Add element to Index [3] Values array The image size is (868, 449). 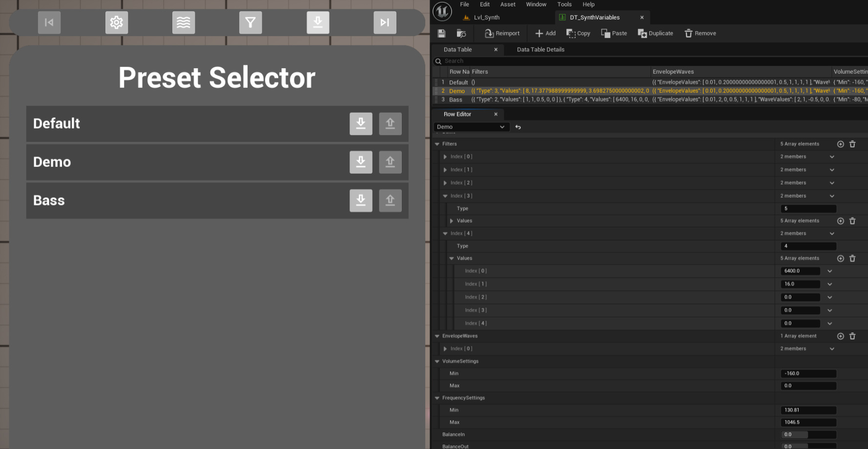(x=840, y=221)
